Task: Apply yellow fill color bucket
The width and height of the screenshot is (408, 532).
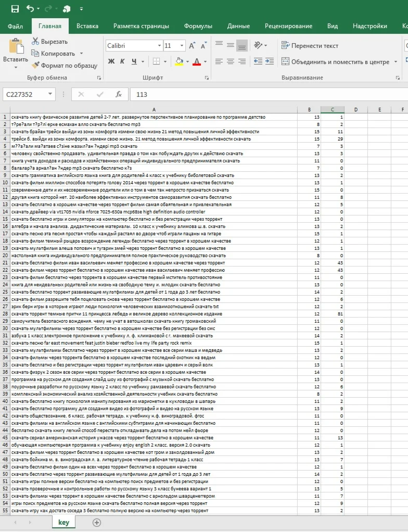Action: 179,61
